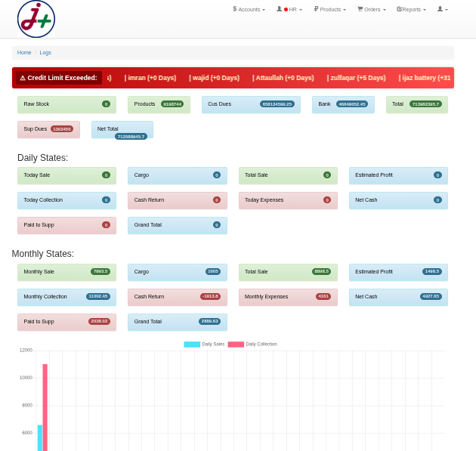Image resolution: width=476 pixels, height=451 pixels.
Task: Click the user profile icon in navbar
Action: 442,9
